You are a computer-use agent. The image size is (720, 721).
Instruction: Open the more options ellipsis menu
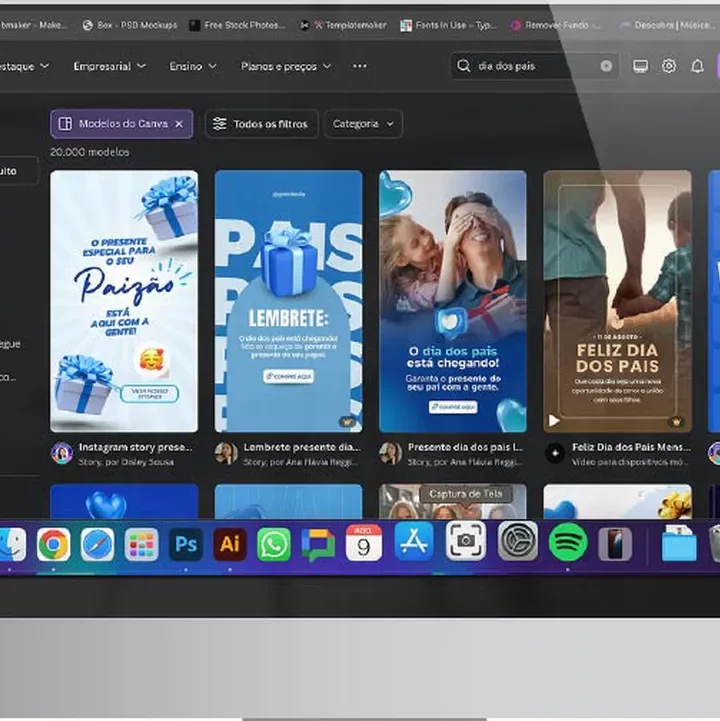pos(360,66)
